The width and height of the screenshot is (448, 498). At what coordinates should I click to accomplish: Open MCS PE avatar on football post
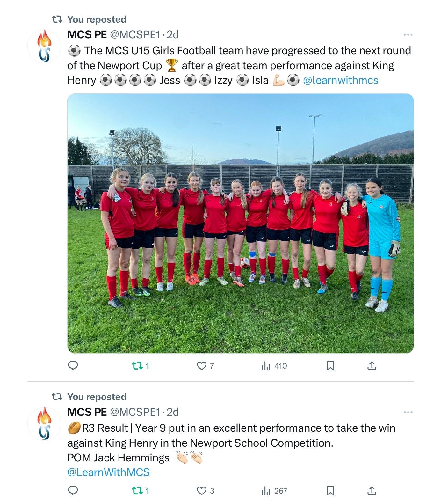(x=44, y=46)
